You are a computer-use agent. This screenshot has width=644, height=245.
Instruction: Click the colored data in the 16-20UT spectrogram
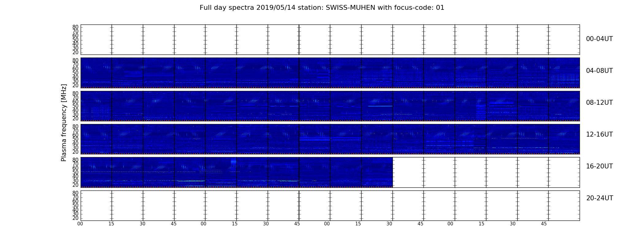coord(236,172)
